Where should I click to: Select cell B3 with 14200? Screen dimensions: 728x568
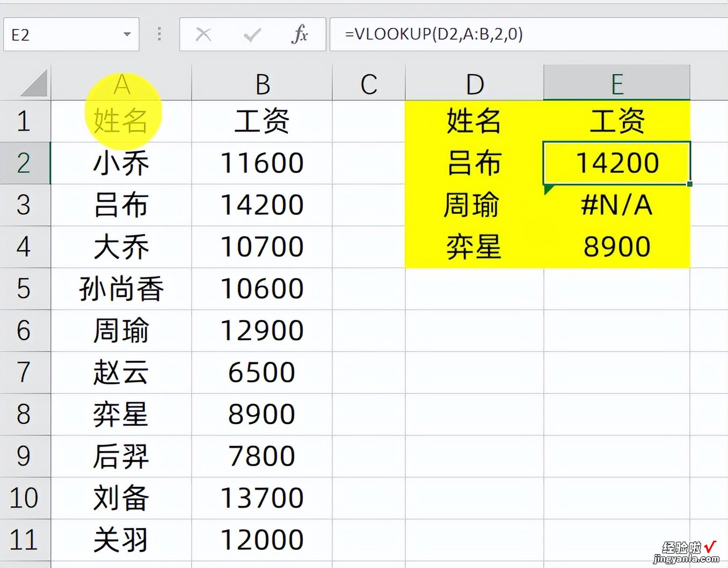262,205
